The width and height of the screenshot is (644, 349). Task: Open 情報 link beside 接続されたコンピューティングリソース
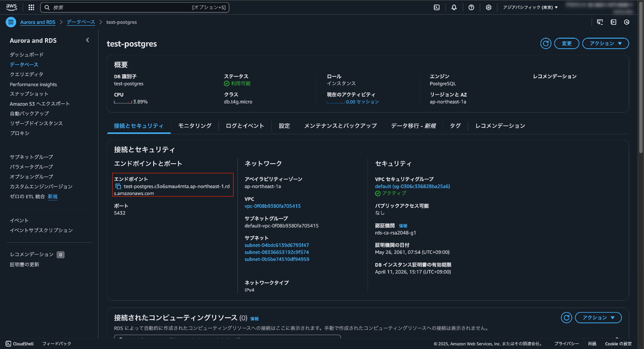pyautogui.click(x=254, y=318)
